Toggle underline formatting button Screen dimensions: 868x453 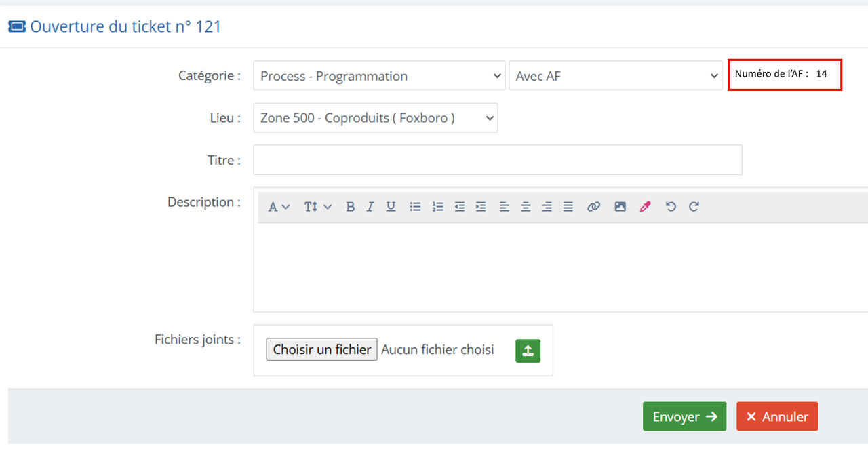[391, 207]
